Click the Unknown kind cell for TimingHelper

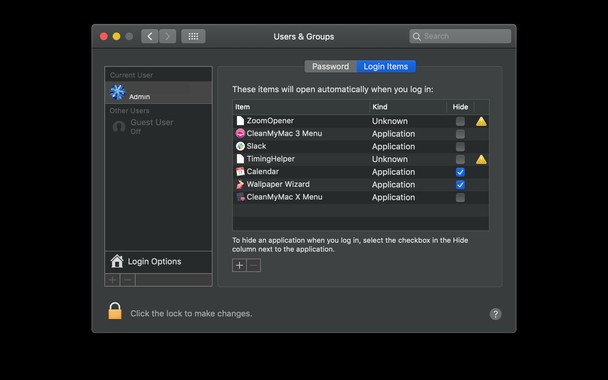click(x=390, y=159)
